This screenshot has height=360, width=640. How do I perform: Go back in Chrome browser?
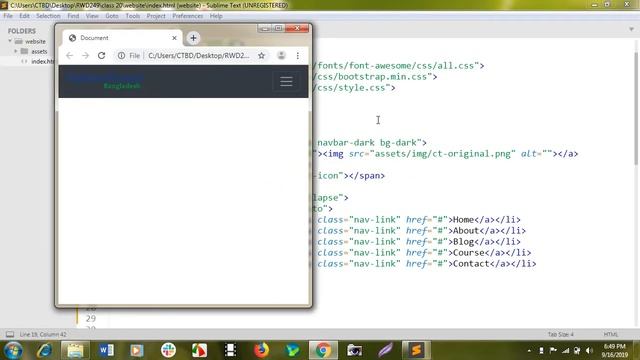pyautogui.click(x=69, y=56)
